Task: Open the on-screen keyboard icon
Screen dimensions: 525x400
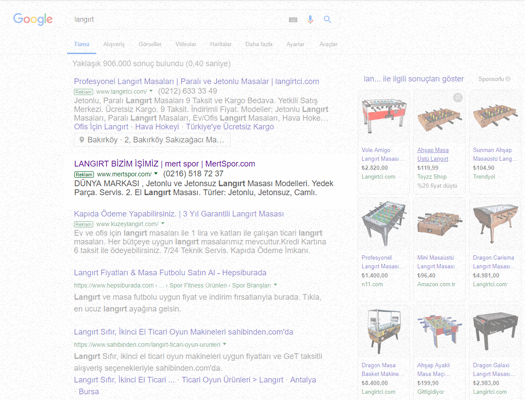Action: click(293, 20)
